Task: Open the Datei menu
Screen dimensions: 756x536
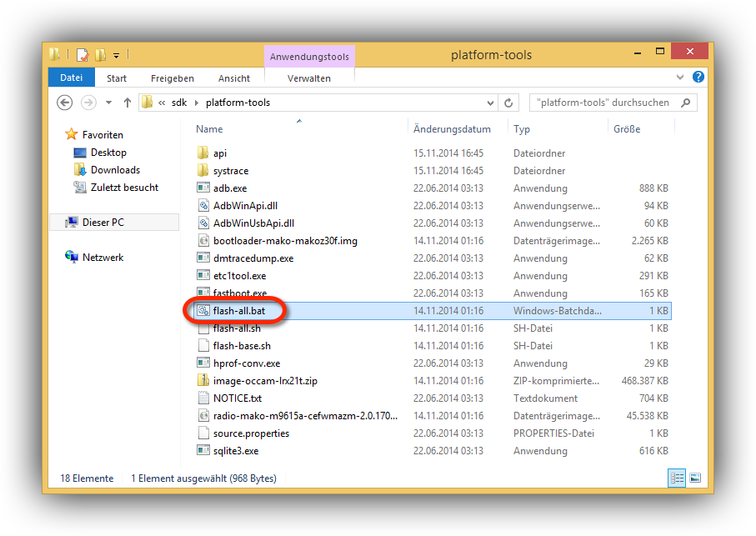Action: tap(71, 78)
